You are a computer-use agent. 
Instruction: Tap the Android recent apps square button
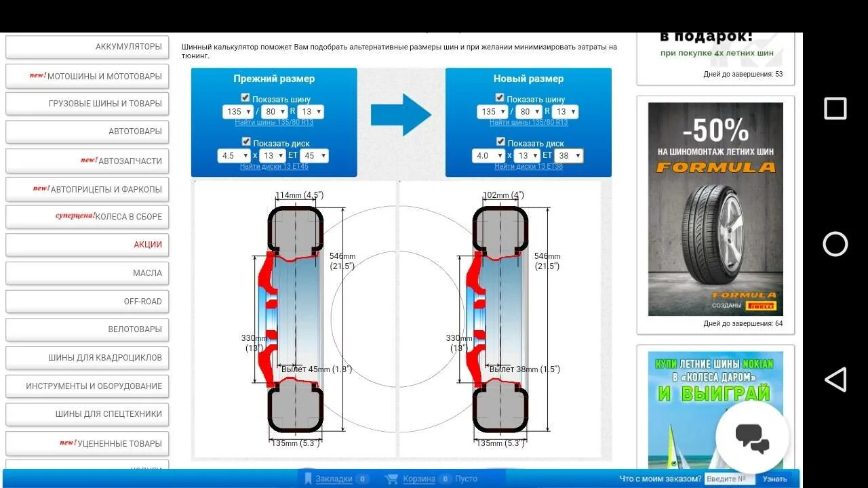tap(835, 108)
